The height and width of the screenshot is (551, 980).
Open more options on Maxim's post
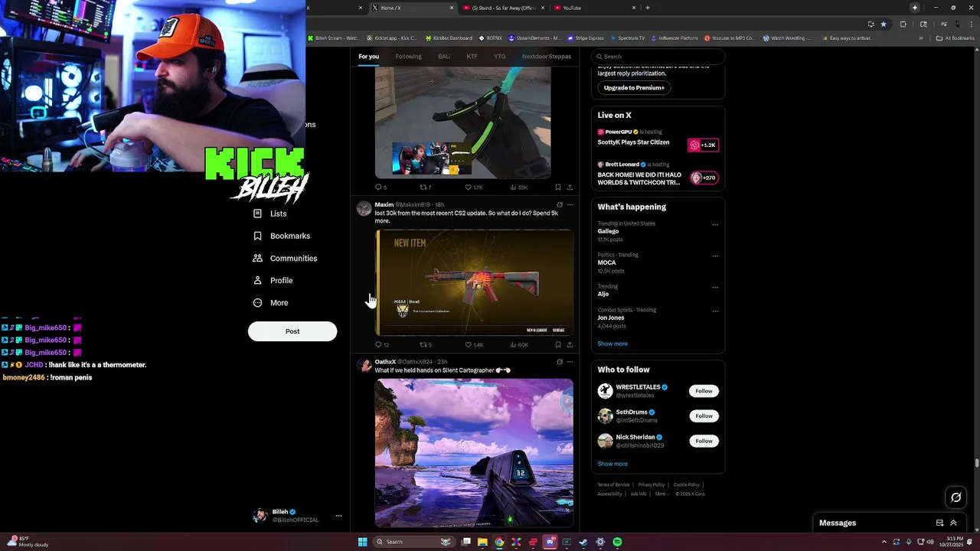(x=569, y=204)
